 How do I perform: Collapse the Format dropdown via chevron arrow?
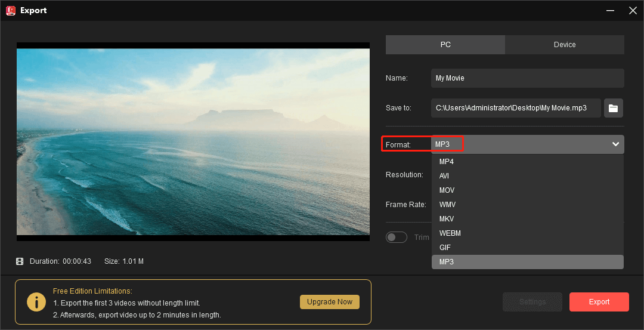615,144
